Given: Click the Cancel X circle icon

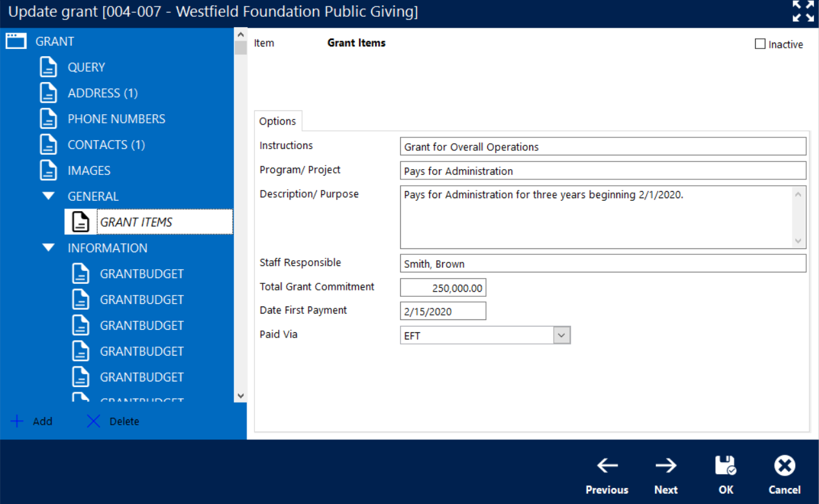Looking at the screenshot, I should [x=784, y=465].
